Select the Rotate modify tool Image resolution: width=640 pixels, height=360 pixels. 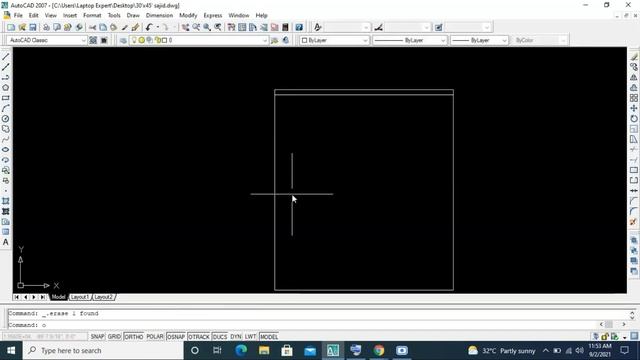[633, 119]
